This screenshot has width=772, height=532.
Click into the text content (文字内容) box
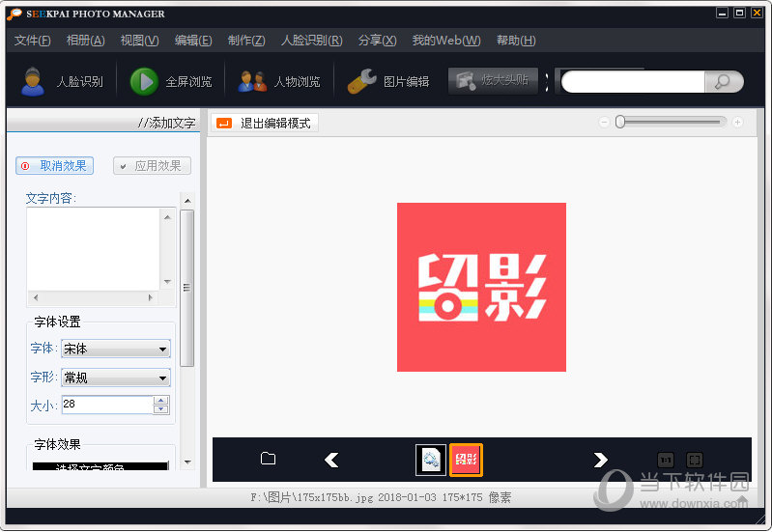click(x=94, y=249)
